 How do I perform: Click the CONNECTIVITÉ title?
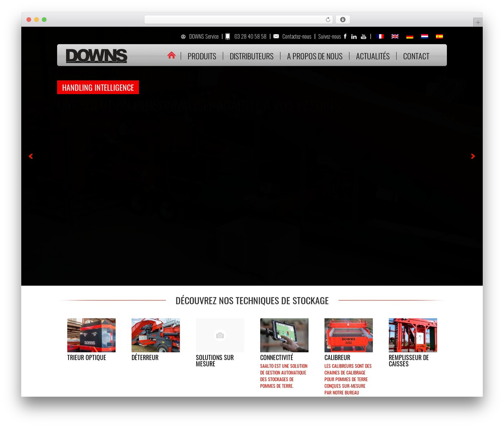[x=276, y=357]
